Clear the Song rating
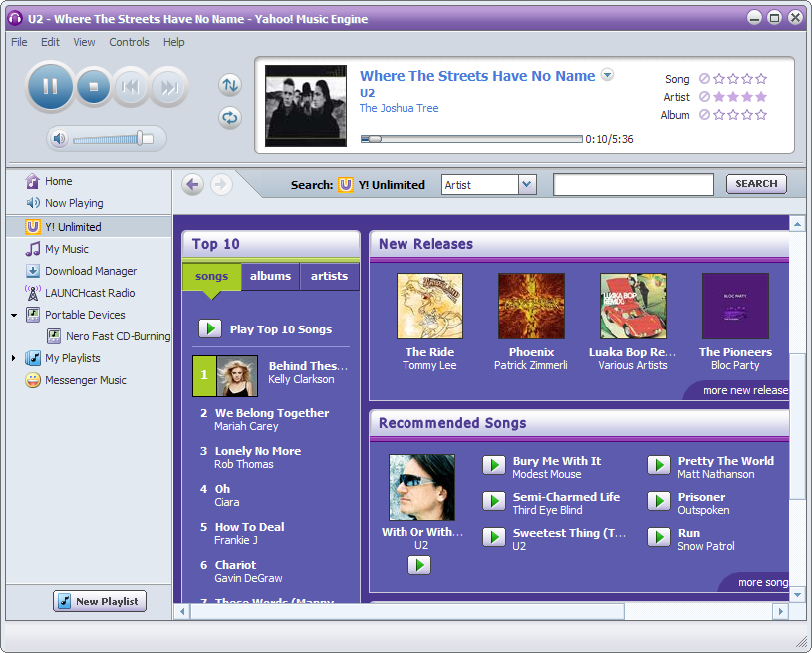Image resolution: width=812 pixels, height=653 pixels. pos(704,79)
